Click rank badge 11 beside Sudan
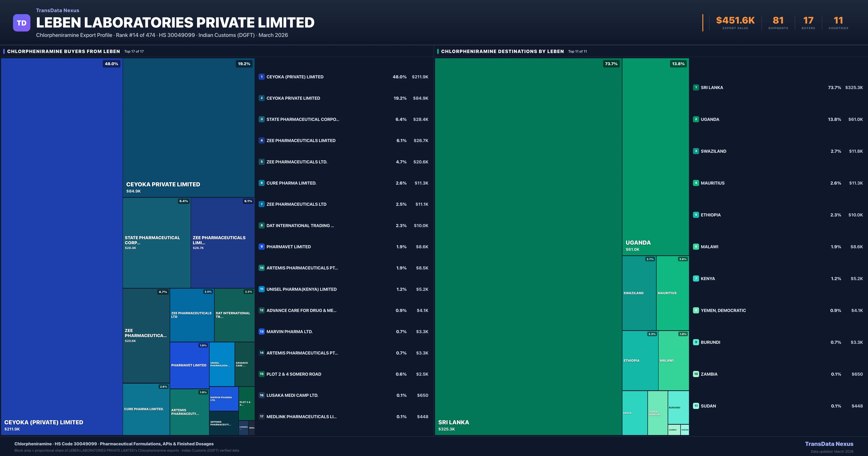This screenshot has height=456, width=868. point(696,406)
